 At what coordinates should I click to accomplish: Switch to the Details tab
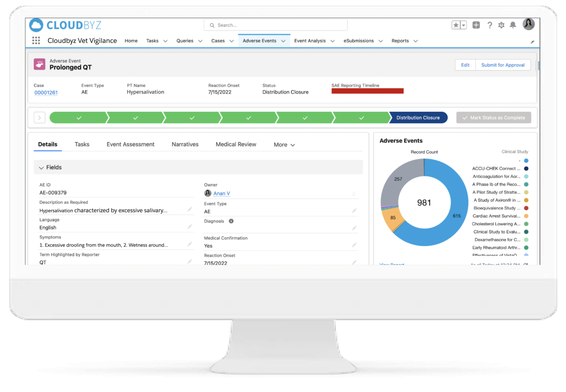tap(48, 144)
